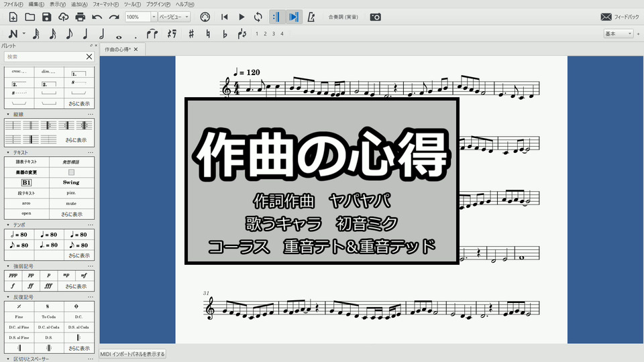Click the MIDI インポートパネルを表示する button

click(x=133, y=354)
